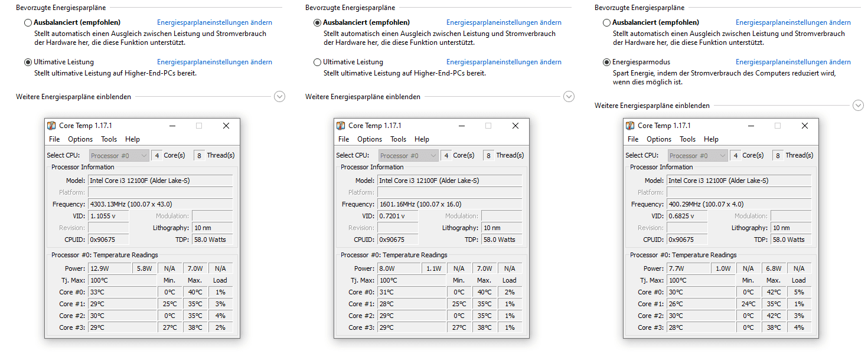The width and height of the screenshot is (868, 354).
Task: Click the already selected Ausbalanciert (empfohlen) radio button
Action: [x=317, y=22]
